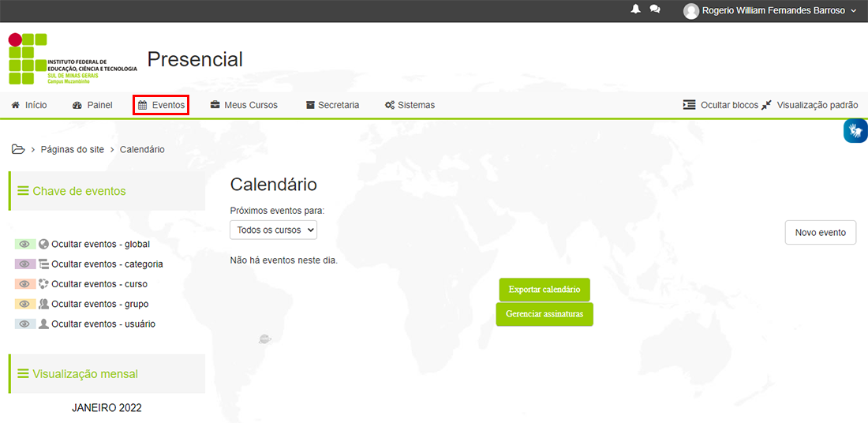868x423 pixels.
Task: Click the category icon beside categoria events
Action: click(44, 264)
